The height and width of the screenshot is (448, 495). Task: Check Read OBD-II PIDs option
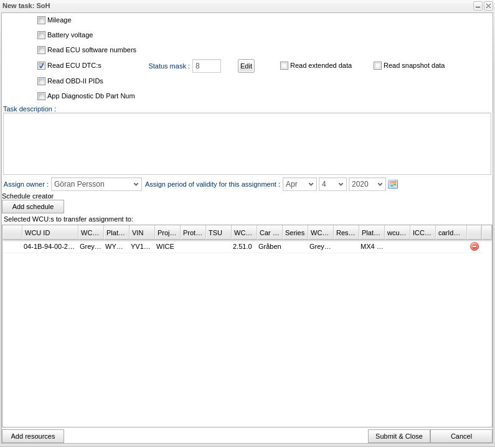coord(42,82)
